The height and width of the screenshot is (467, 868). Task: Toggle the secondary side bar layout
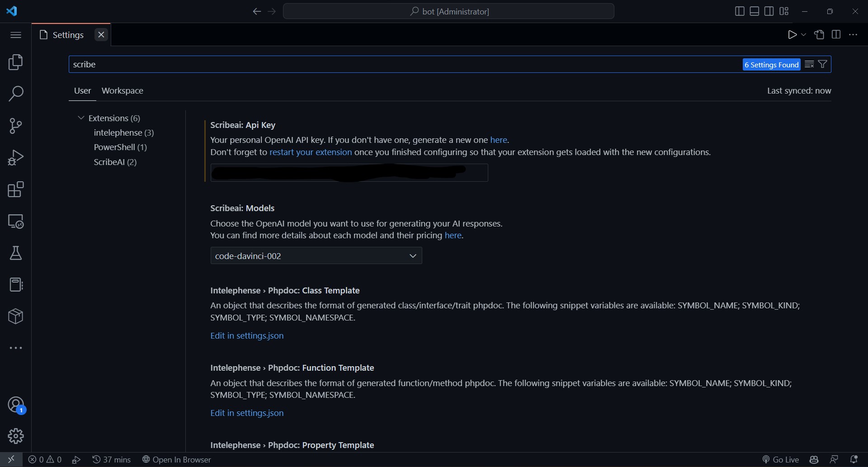(x=769, y=11)
